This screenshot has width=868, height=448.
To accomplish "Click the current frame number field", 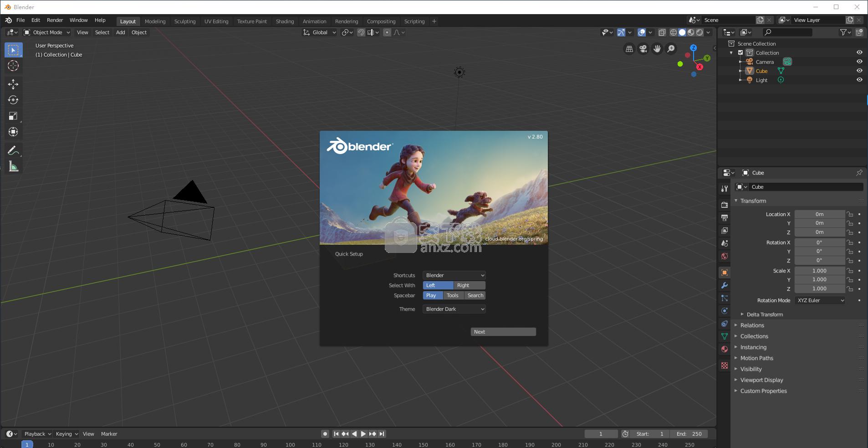I will click(601, 434).
